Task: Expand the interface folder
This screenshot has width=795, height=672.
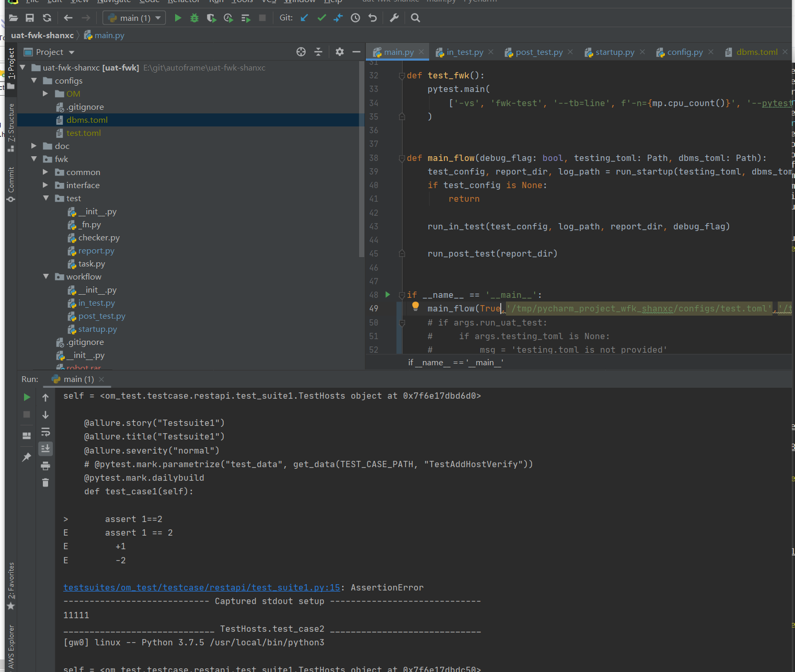Action: [x=45, y=185]
